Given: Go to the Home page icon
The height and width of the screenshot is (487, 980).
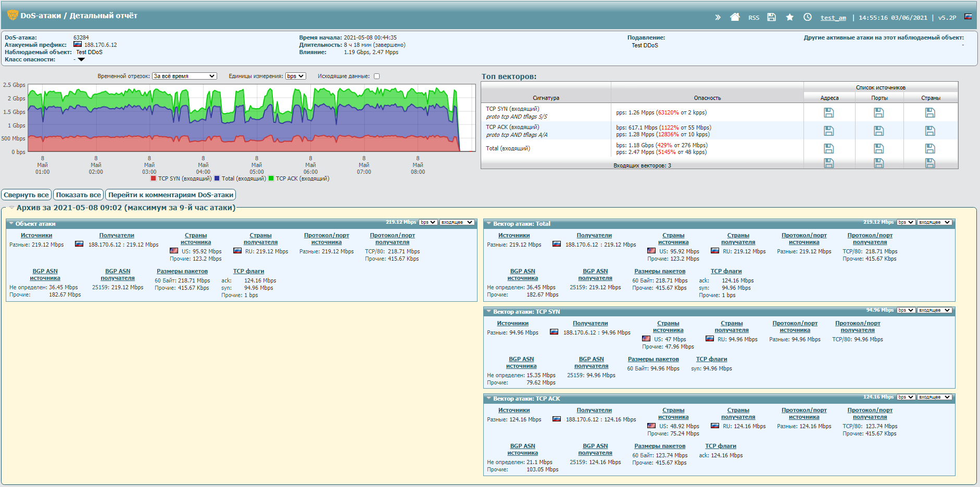Looking at the screenshot, I should (735, 17).
